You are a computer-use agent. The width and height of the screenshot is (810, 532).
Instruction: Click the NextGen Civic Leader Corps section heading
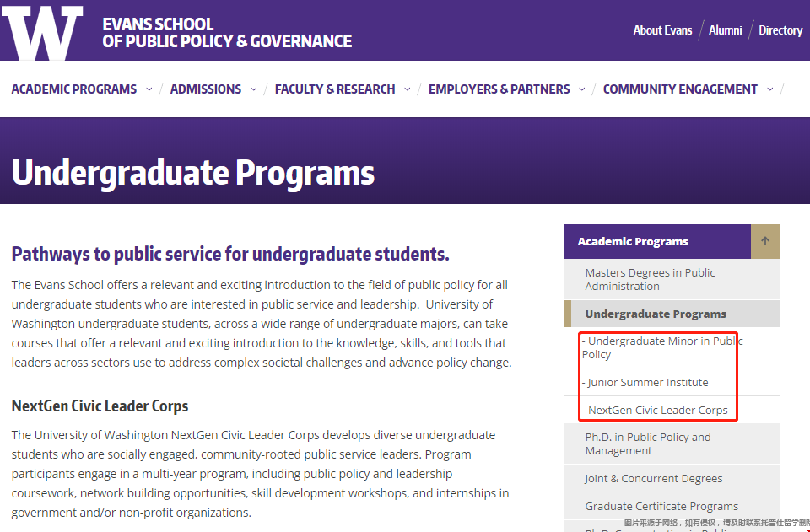point(100,406)
